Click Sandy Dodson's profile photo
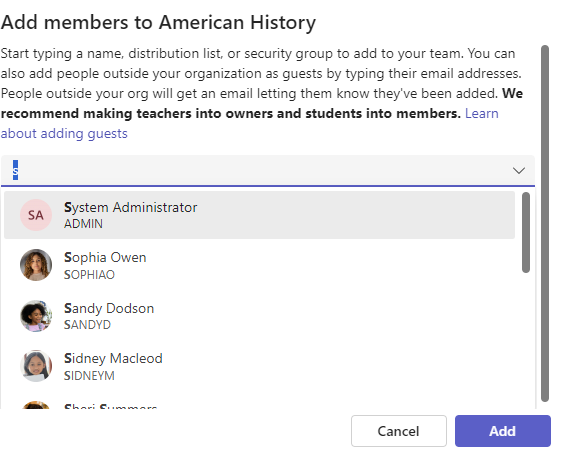The image size is (570, 460). (36, 316)
